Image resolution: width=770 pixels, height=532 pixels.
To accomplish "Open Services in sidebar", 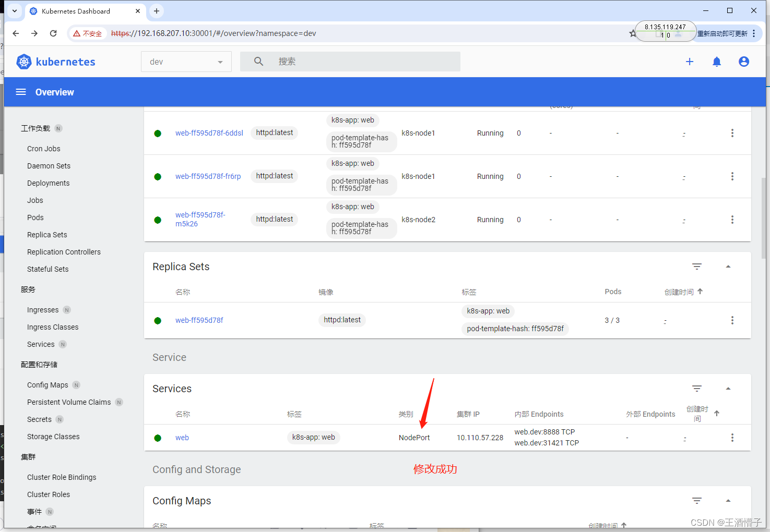I will (41, 344).
